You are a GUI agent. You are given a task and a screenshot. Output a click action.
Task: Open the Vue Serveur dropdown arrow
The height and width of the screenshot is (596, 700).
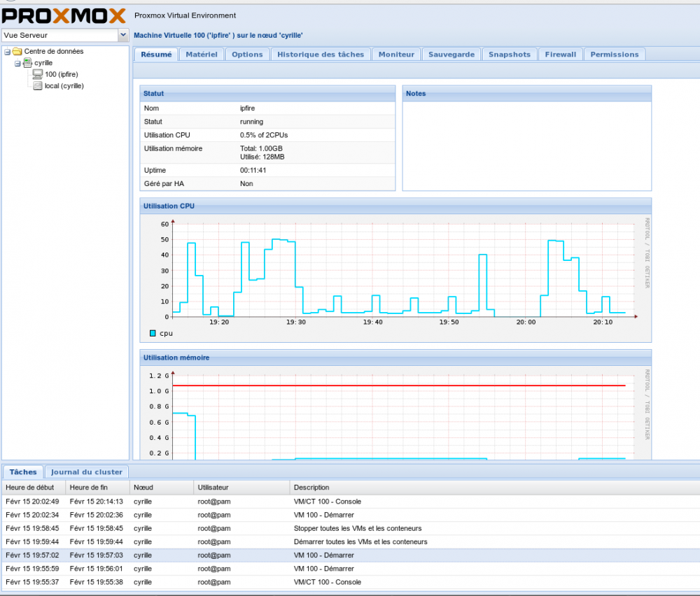[x=123, y=34]
